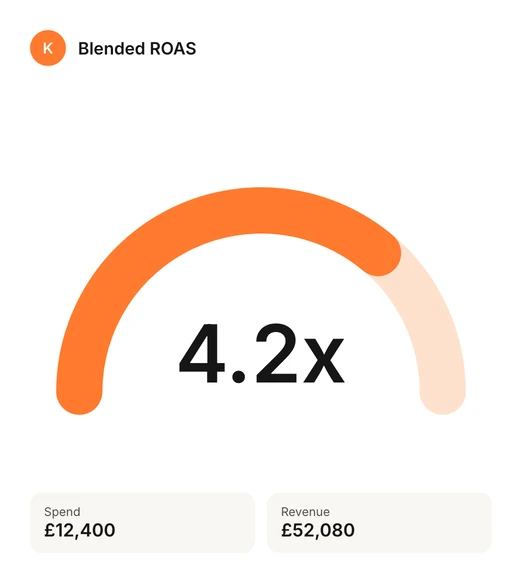522x583 pixels.
Task: Open the Revenue stat card
Action: (x=380, y=522)
